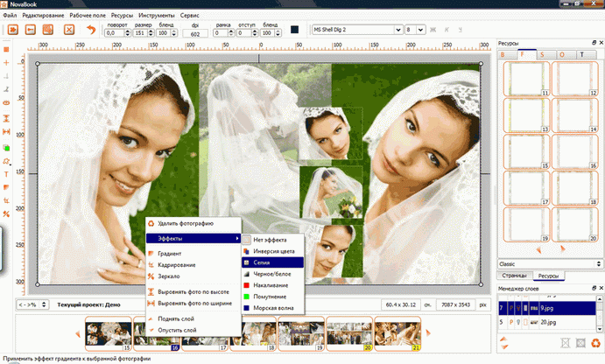Click previous resources page arrow

[539, 250]
